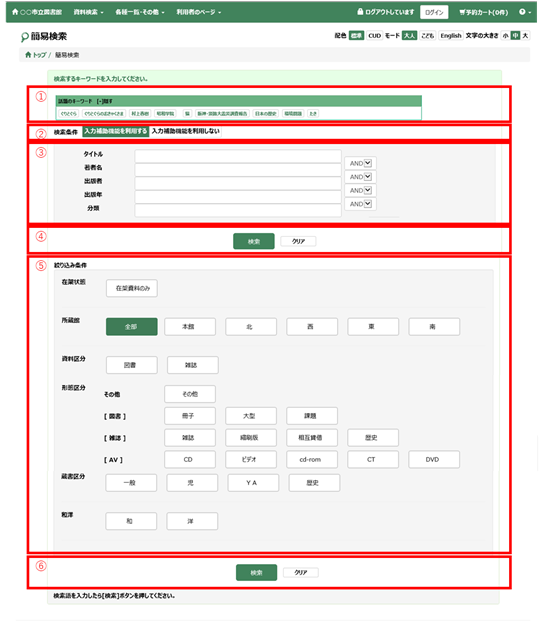Open the 資料検索 menu
Image resolution: width=539 pixels, height=631 pixels.
88,12
